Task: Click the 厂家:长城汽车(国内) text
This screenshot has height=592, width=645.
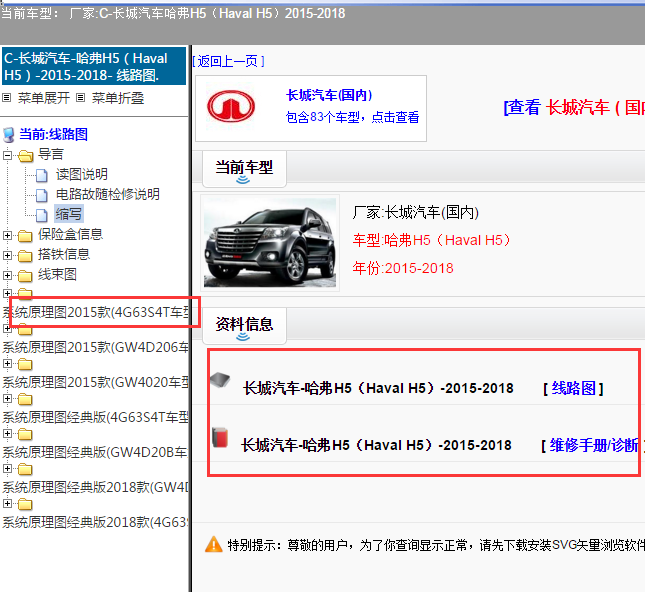Action: click(416, 213)
